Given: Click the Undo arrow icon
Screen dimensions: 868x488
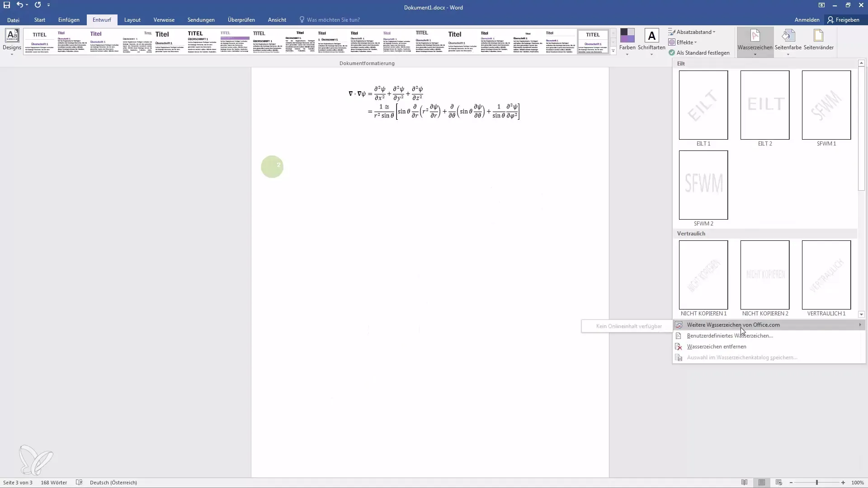Looking at the screenshot, I should click(x=19, y=5).
